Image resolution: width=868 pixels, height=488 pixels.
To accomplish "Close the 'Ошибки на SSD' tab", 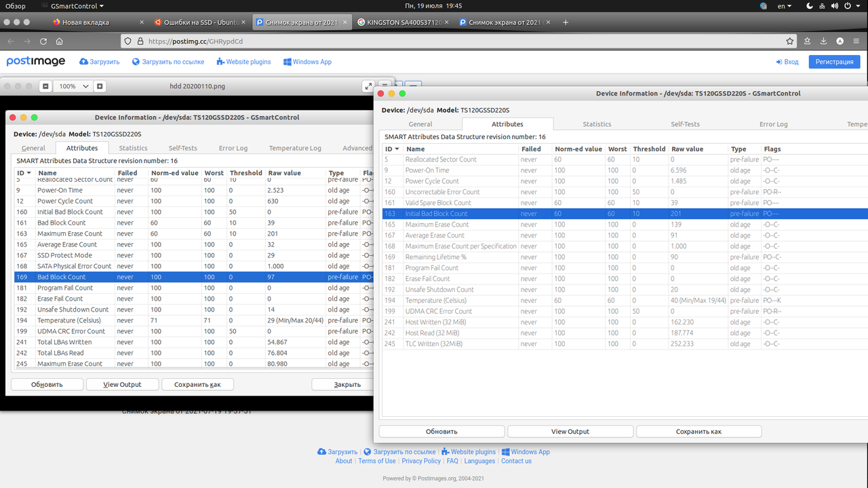I will (x=243, y=22).
